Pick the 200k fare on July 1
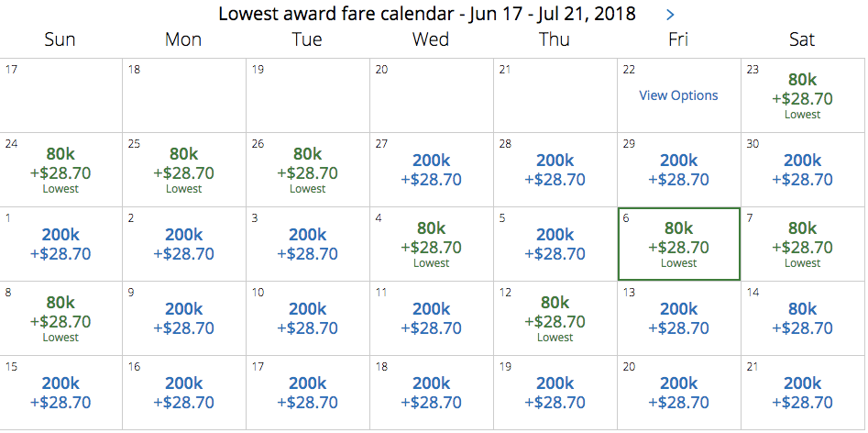This screenshot has height=433, width=868. pos(60,244)
